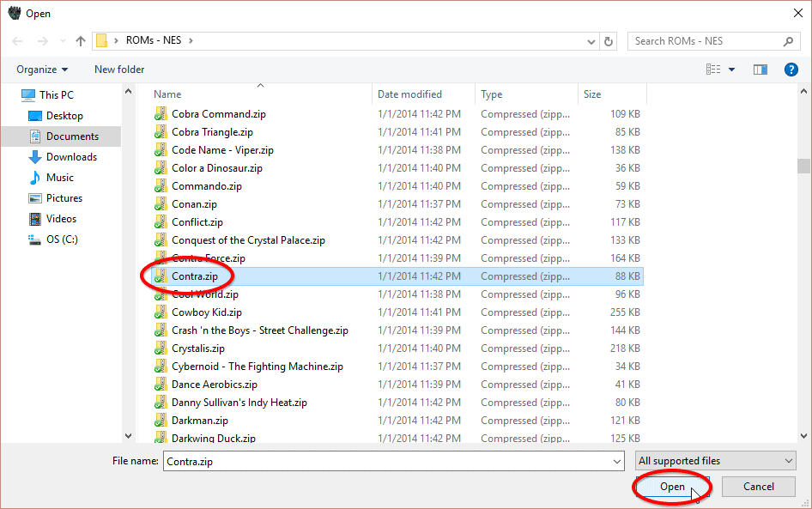
Task: Click the Search ROMs - NES box
Action: pos(706,40)
